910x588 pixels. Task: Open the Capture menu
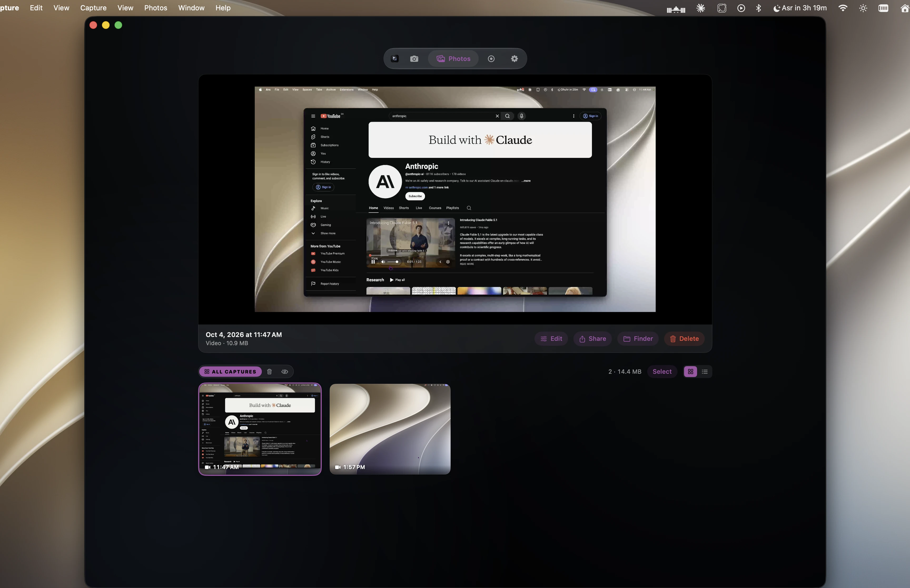pos(93,8)
